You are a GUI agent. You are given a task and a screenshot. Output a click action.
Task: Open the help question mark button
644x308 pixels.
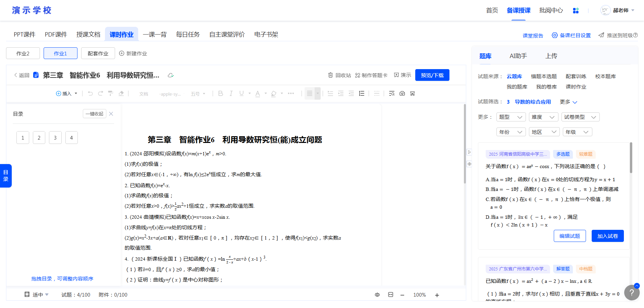(x=632, y=293)
